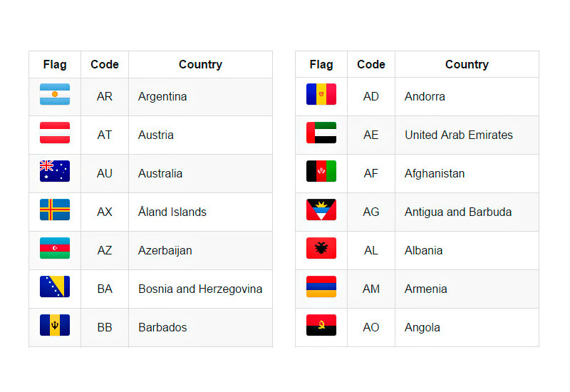Image resolution: width=570 pixels, height=392 pixels.
Task: Select the Åland Islands flag
Action: coord(55,210)
